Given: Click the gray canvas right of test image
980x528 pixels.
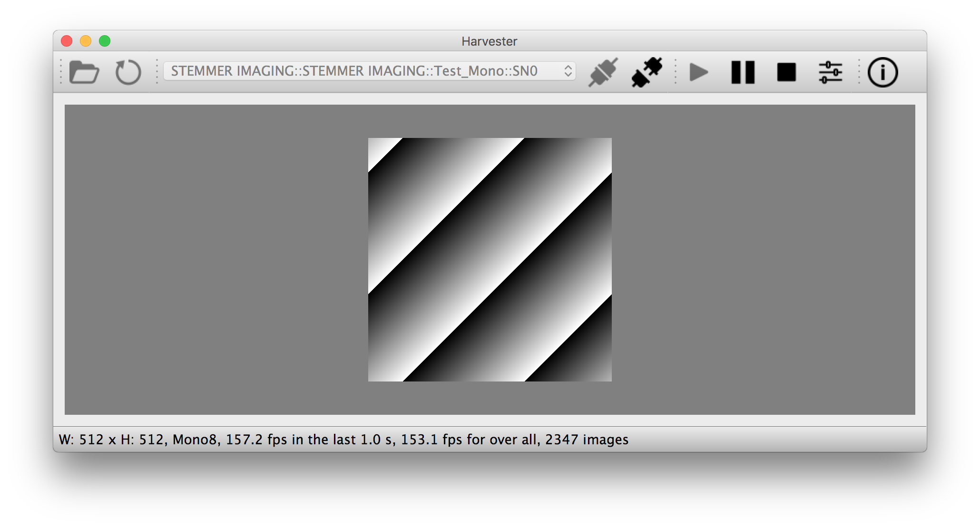Looking at the screenshot, I should [x=763, y=260].
